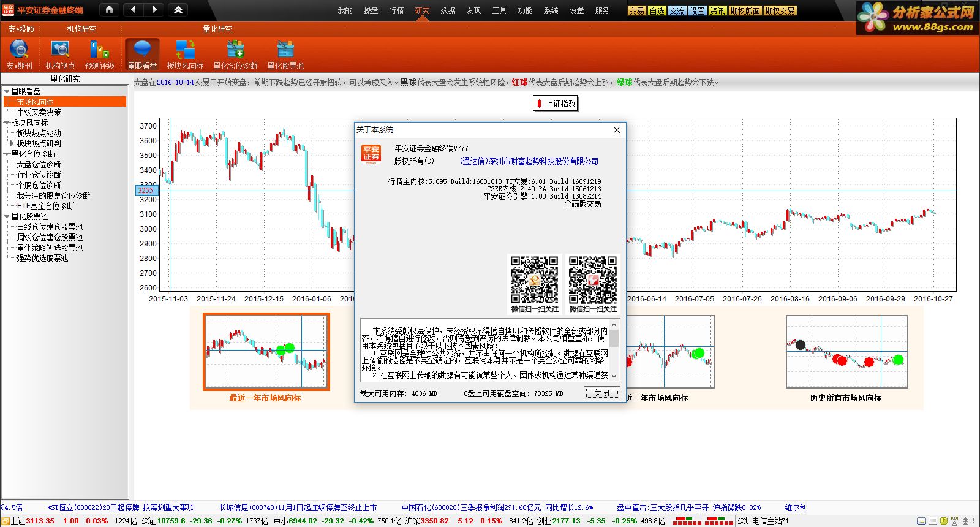The height and width of the screenshot is (527, 980).
Task: Open 量化仓位诊断 toolbar icon
Action: (235, 55)
